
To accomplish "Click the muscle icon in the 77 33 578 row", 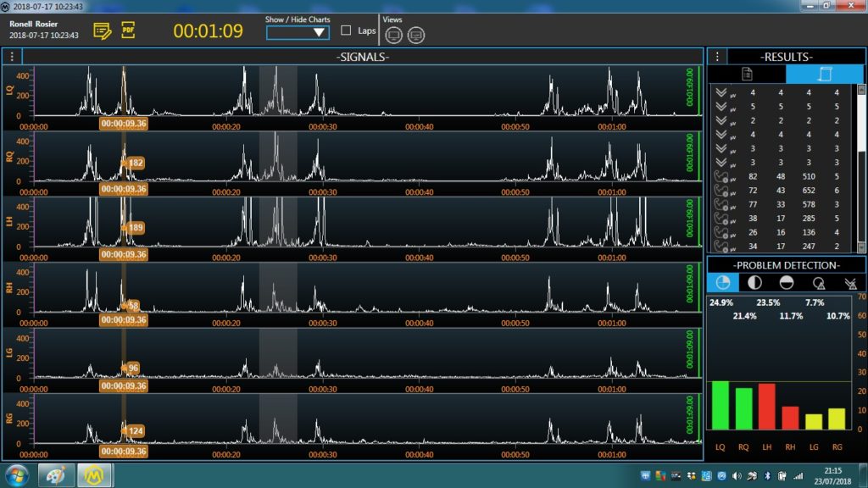I will [721, 205].
